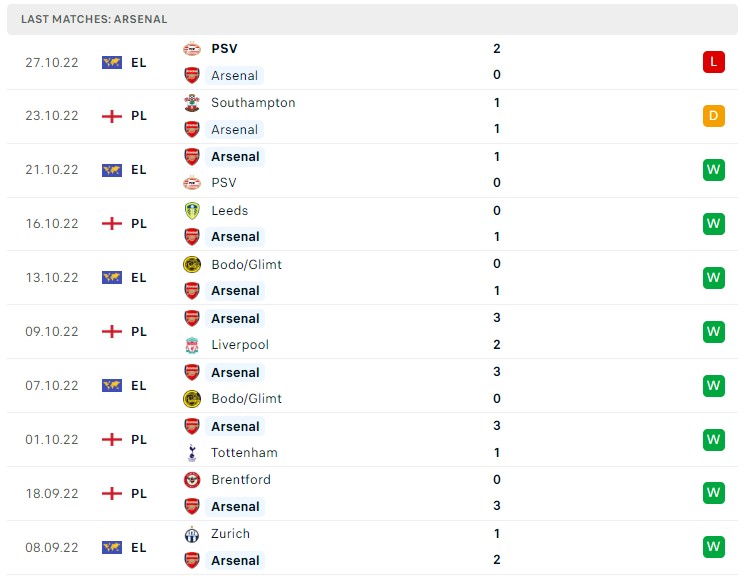Click the Brentford club crest
The image size is (746, 580).
(x=192, y=480)
